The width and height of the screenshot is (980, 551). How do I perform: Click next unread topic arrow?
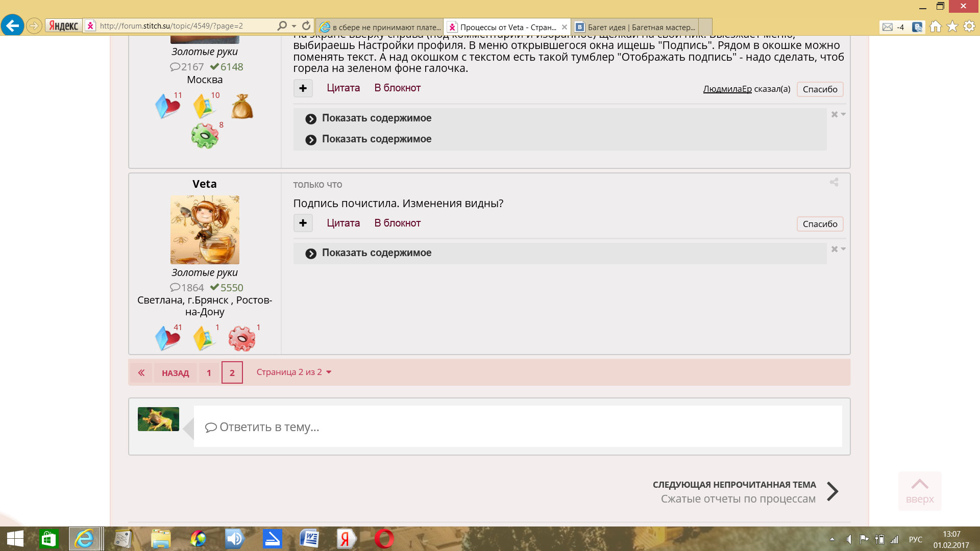832,491
